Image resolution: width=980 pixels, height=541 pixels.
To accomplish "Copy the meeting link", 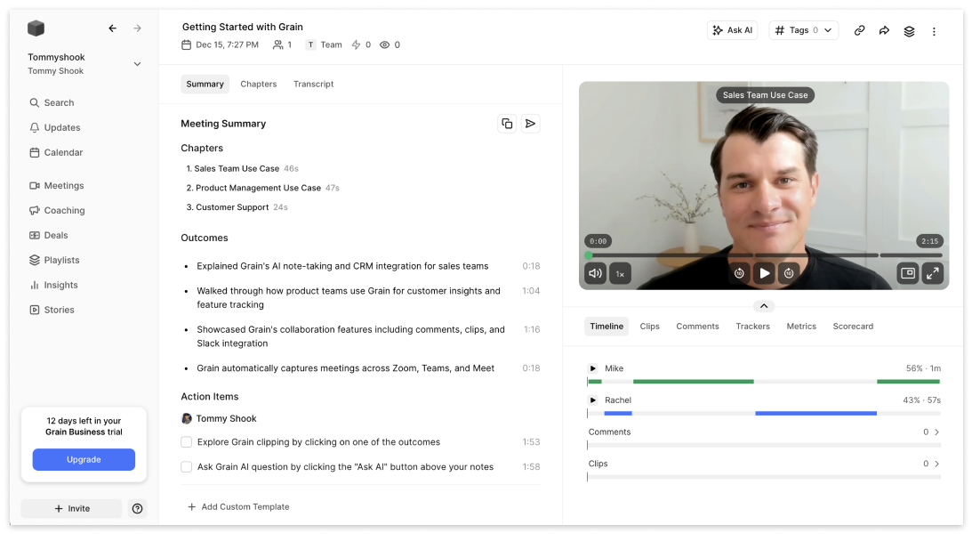I will 860,30.
